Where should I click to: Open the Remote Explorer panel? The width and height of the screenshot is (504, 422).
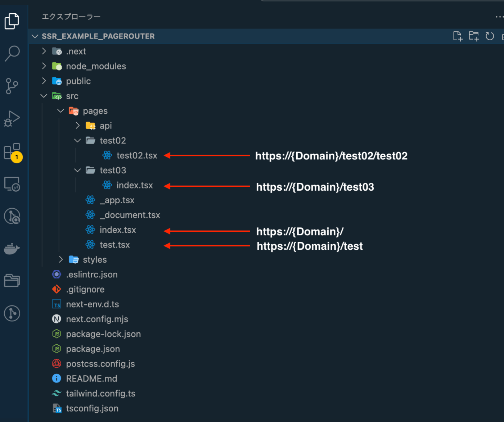[12, 184]
